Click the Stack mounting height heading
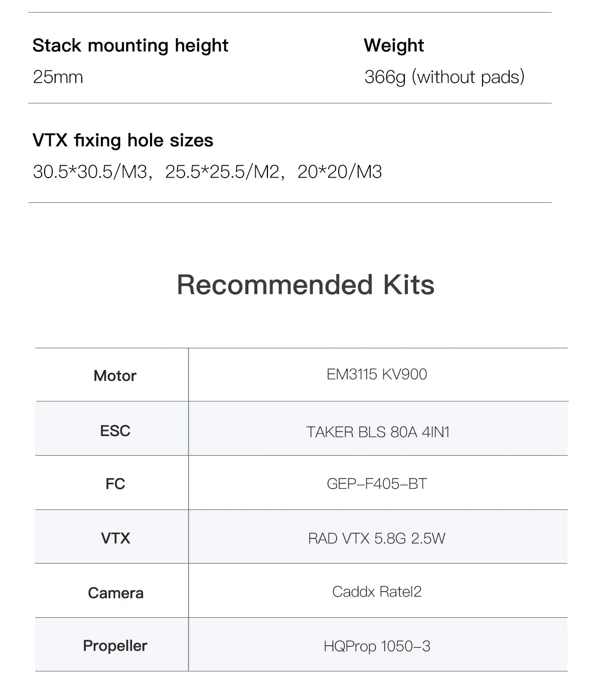 pos(130,46)
